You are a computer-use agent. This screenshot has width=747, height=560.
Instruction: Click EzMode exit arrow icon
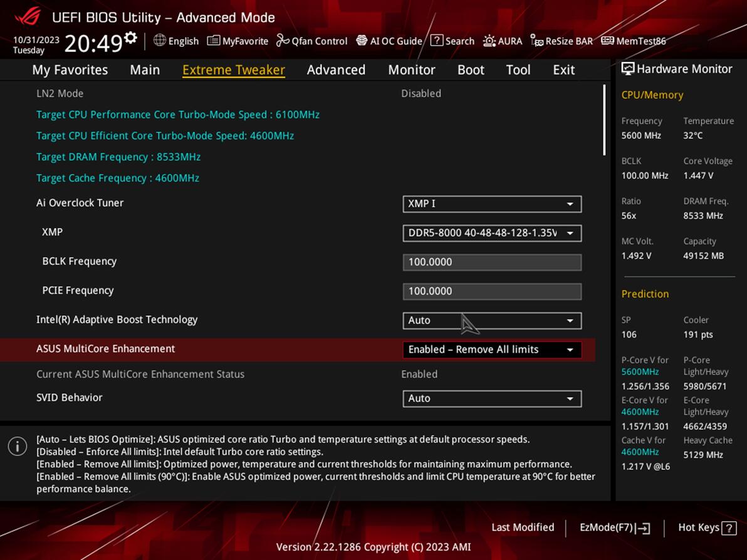643,527
